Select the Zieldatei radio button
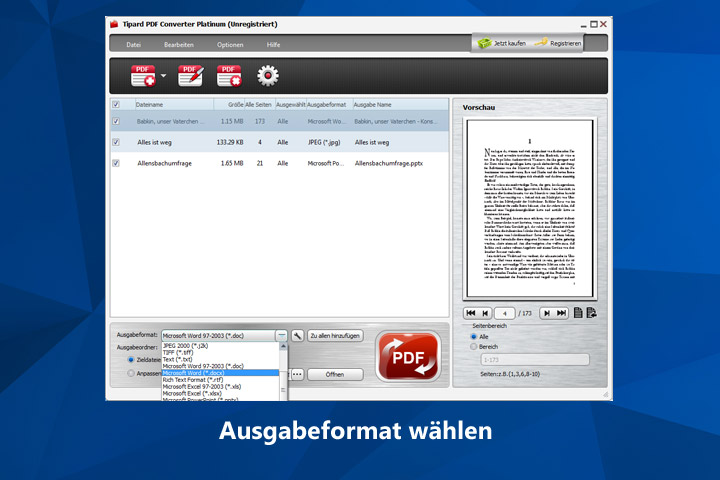The image size is (720, 480). [131, 360]
